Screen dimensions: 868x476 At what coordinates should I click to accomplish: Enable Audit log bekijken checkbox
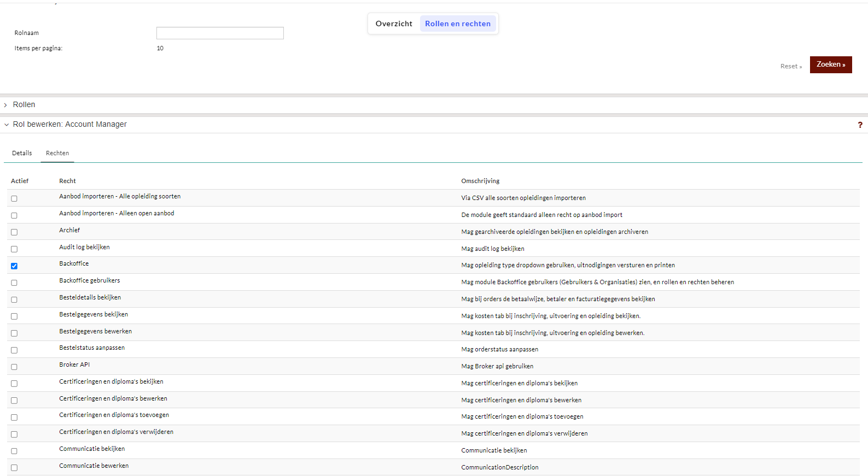tap(14, 249)
